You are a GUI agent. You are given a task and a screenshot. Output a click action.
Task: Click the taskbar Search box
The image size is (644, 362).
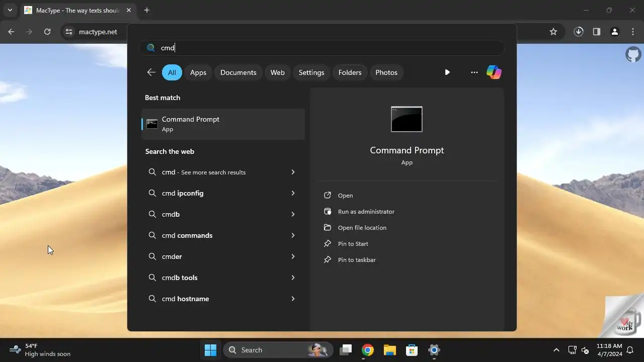coord(278,350)
